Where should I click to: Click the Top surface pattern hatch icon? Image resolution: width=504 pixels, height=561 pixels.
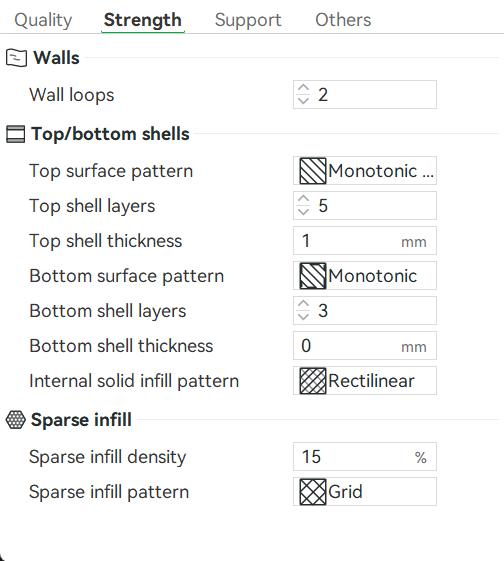313,171
